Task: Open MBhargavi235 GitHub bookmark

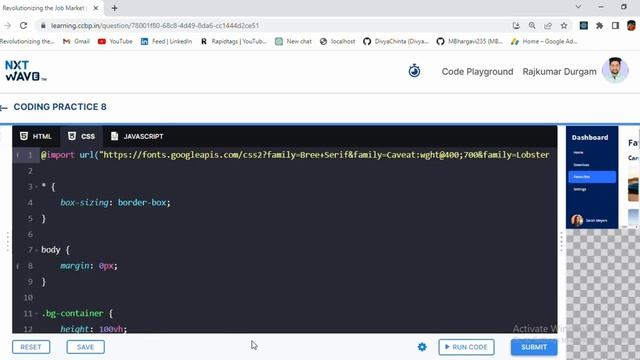Action: pyautogui.click(x=469, y=41)
